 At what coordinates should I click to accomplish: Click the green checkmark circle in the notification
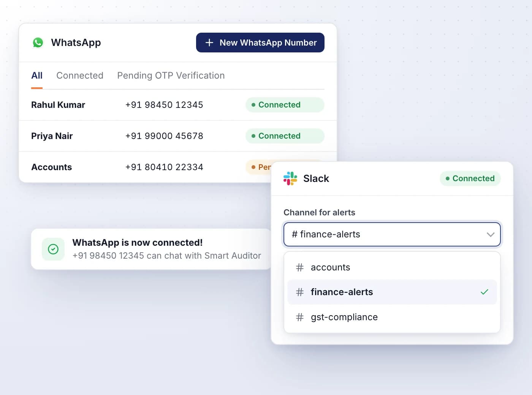(x=53, y=249)
